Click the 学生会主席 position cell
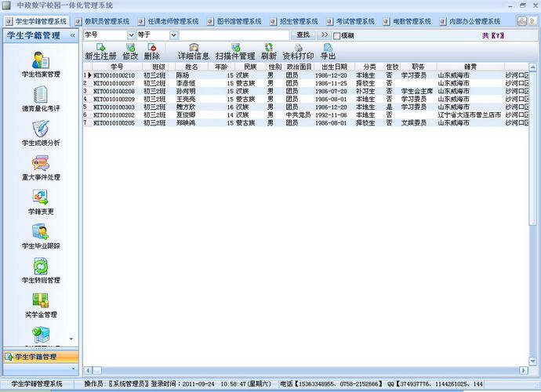Viewport: 541px width, 392px height. (x=417, y=91)
